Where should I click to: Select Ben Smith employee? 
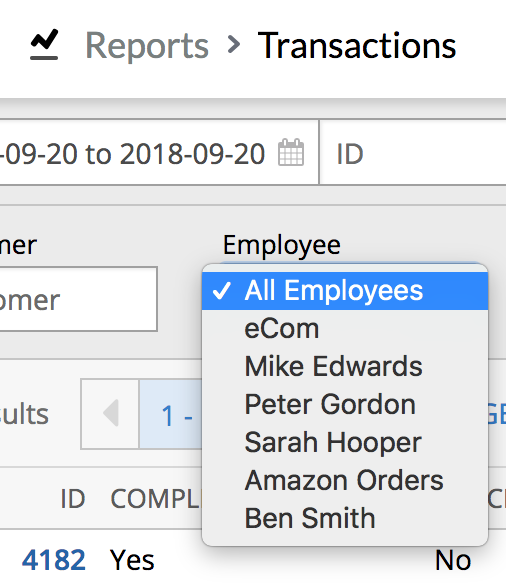[345, 518]
